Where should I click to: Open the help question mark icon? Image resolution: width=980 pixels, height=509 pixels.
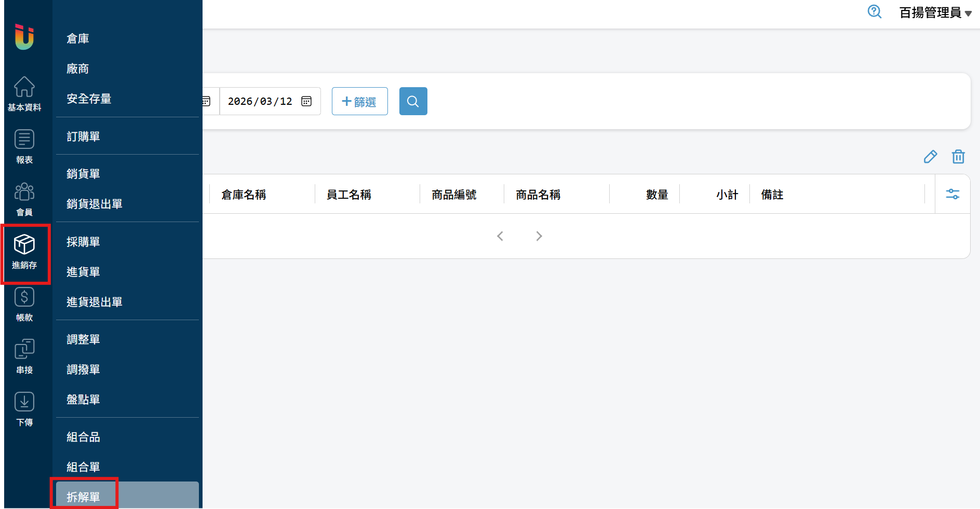(875, 12)
